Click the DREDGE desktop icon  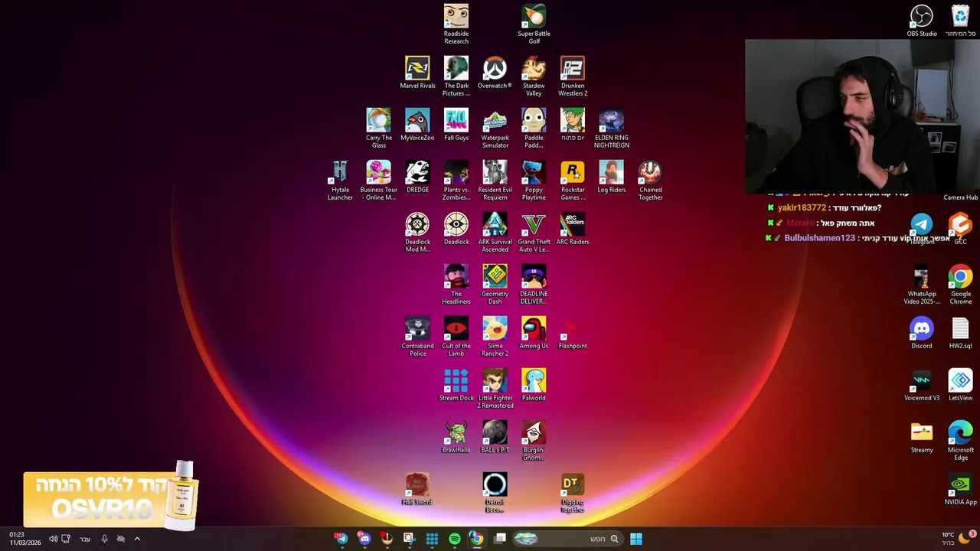coord(417,177)
